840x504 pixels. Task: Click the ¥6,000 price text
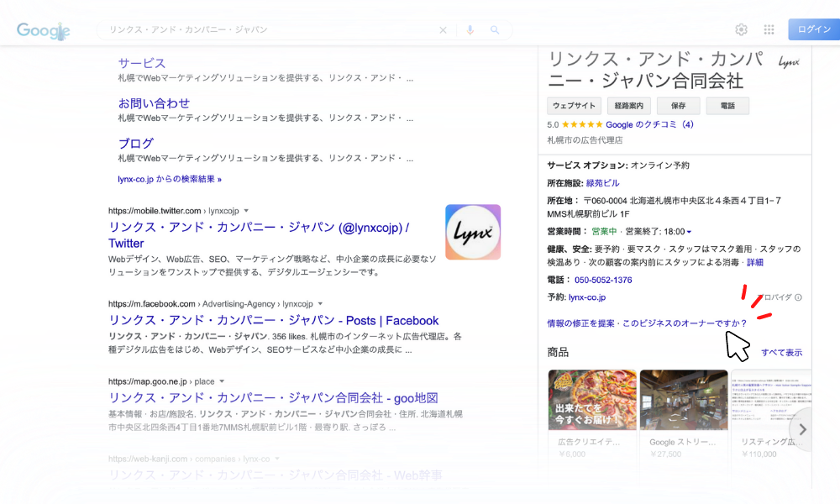point(572,454)
